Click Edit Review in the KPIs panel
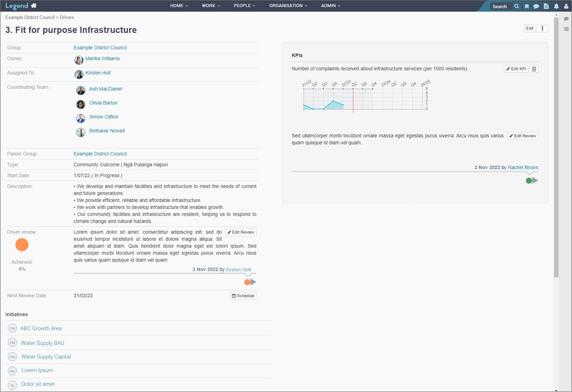The height and width of the screenshot is (392, 572). pos(523,136)
